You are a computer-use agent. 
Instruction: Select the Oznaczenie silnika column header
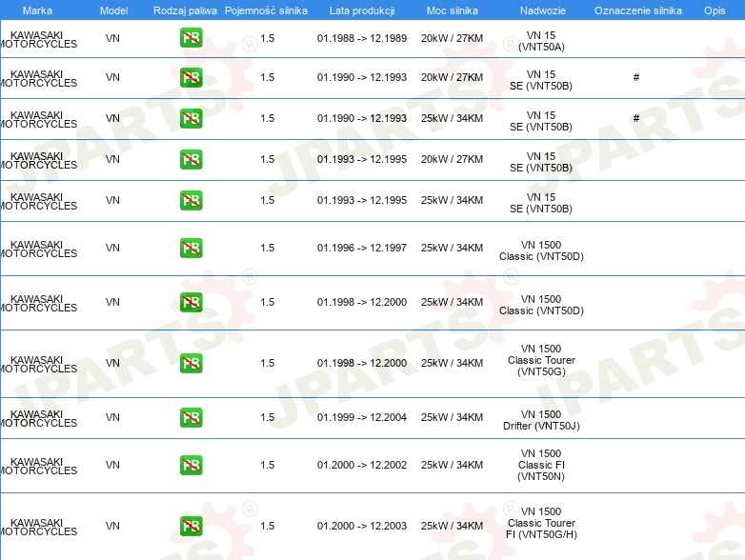click(638, 10)
